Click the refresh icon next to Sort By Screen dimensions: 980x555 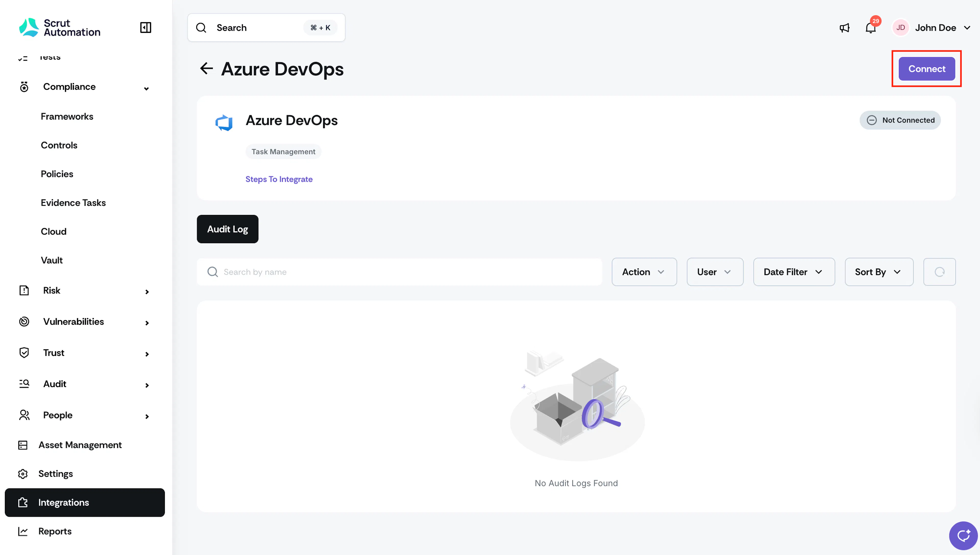tap(939, 272)
